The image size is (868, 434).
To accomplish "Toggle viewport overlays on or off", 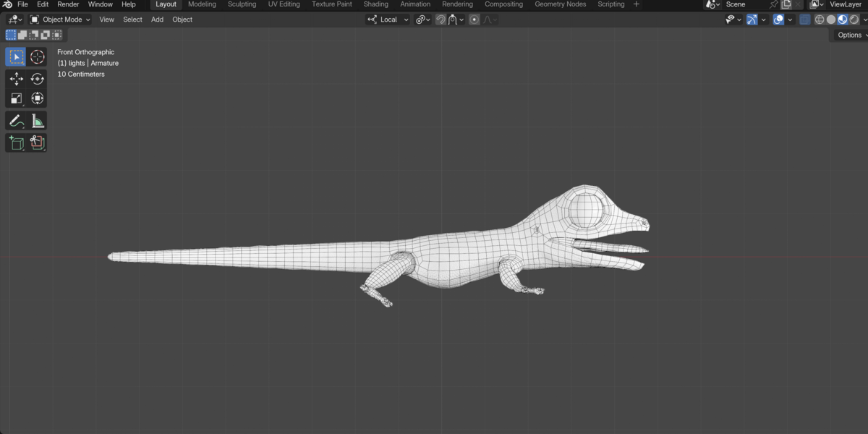I will pos(778,20).
